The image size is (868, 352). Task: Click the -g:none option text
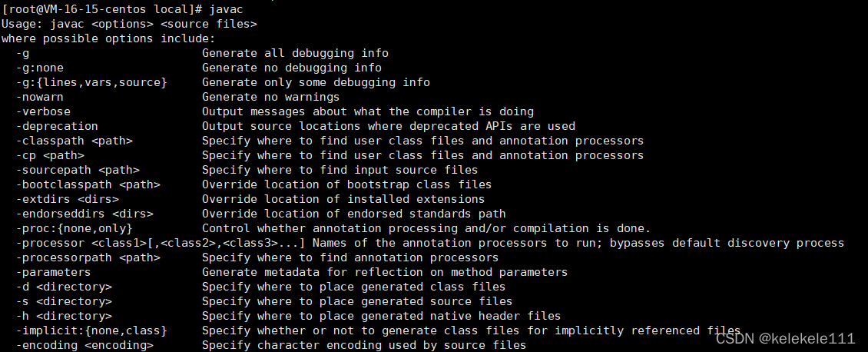(x=44, y=68)
